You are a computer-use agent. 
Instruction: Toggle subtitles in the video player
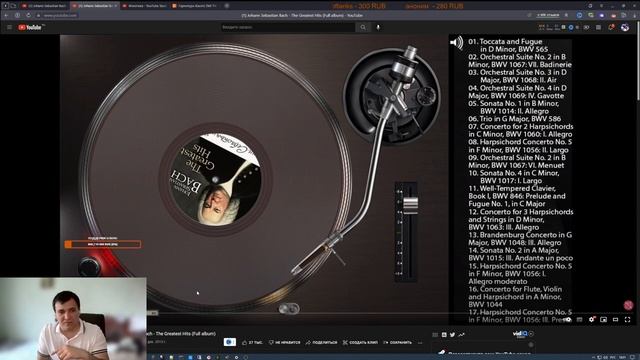click(x=580, y=320)
